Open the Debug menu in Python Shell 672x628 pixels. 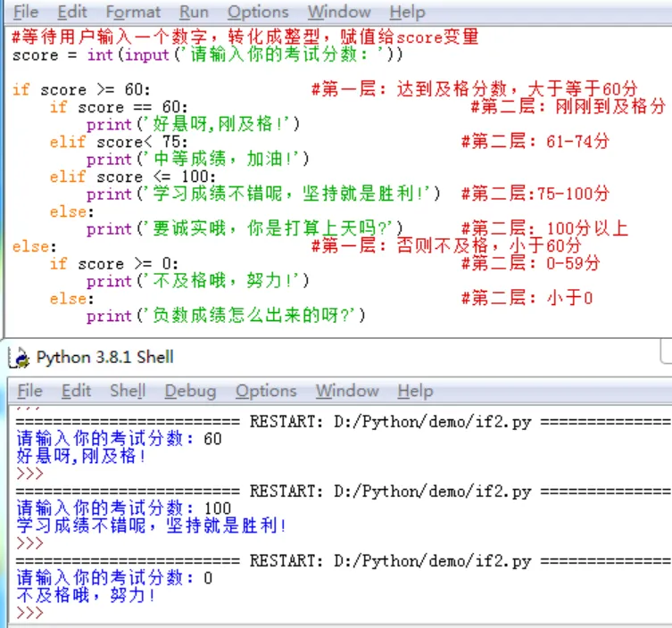[x=190, y=391]
